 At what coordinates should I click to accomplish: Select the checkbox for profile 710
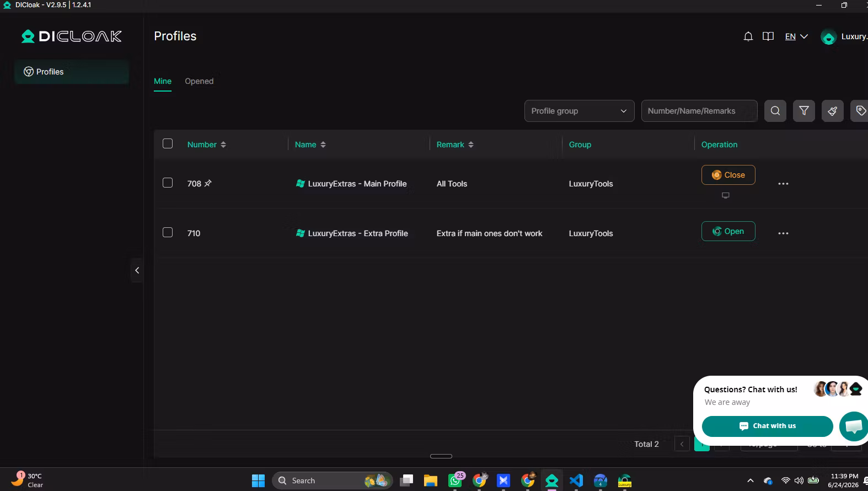[168, 233]
